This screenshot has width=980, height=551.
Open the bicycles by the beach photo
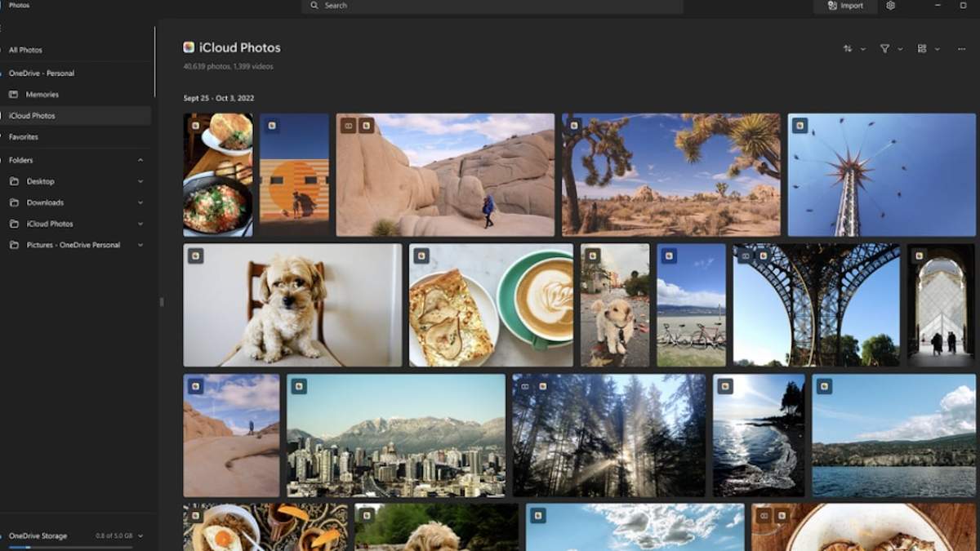691,305
